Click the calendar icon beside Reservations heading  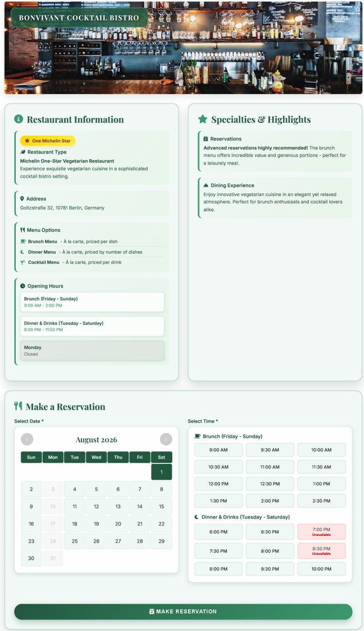pyautogui.click(x=206, y=139)
